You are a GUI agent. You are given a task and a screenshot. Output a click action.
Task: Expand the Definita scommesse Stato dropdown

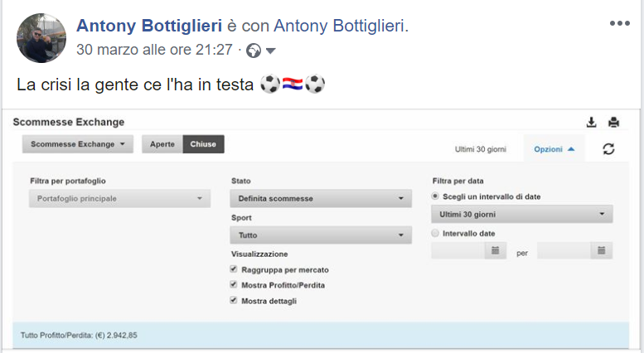321,199
